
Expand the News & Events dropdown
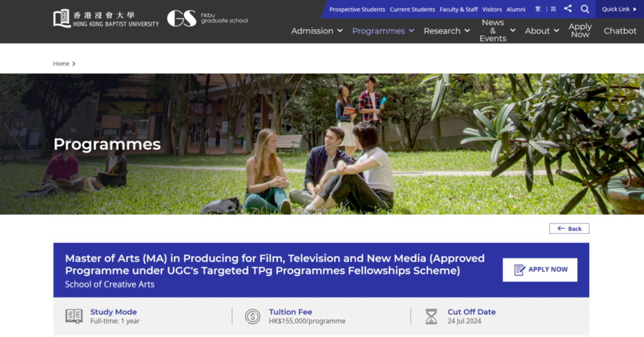point(497,30)
